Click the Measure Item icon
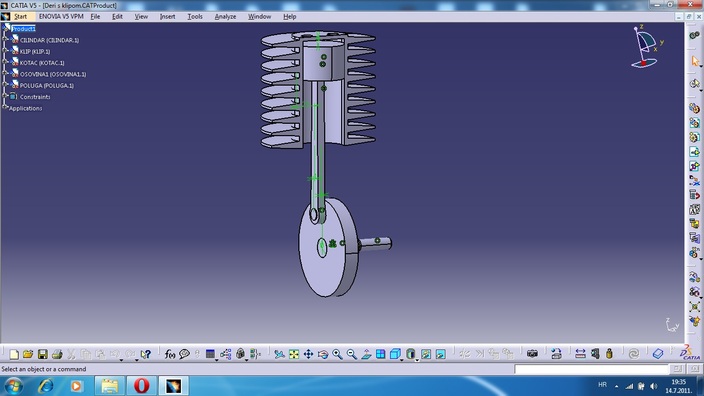The image size is (704, 396). (595, 354)
